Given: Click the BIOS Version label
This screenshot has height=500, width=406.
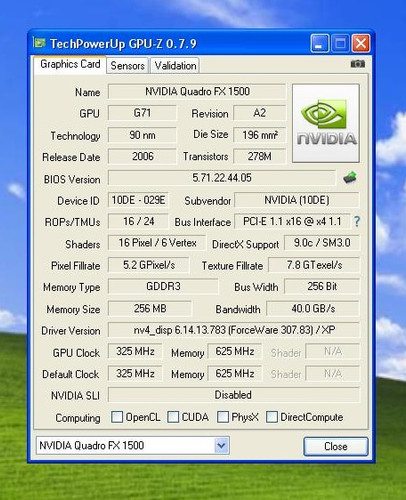Looking at the screenshot, I should (72, 179).
